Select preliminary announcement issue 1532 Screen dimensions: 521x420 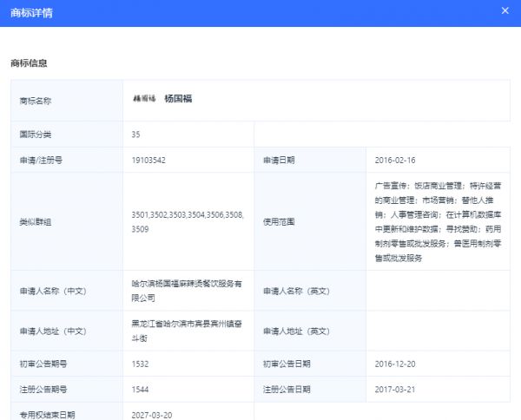[140, 364]
